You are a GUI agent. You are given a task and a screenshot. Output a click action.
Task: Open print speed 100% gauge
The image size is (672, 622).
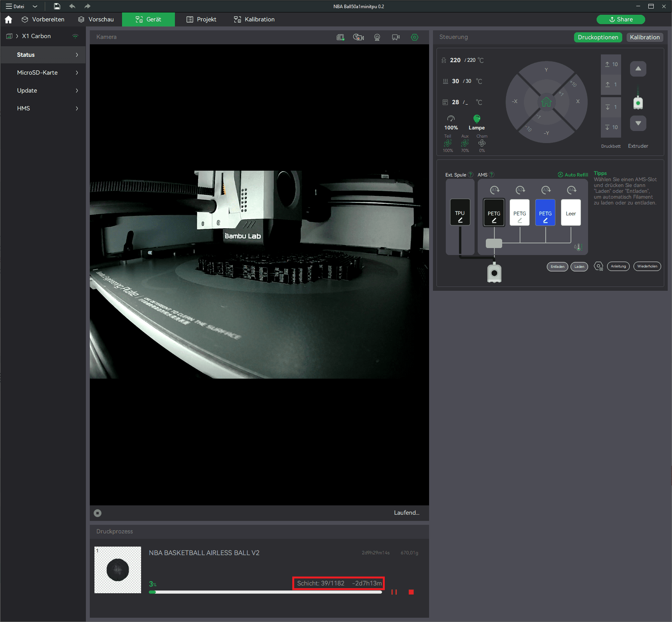451,122
